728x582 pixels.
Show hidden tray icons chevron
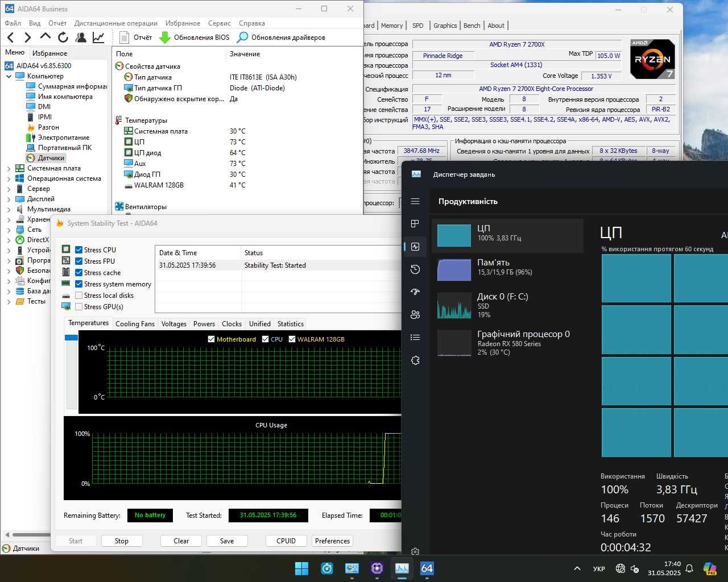tap(577, 568)
